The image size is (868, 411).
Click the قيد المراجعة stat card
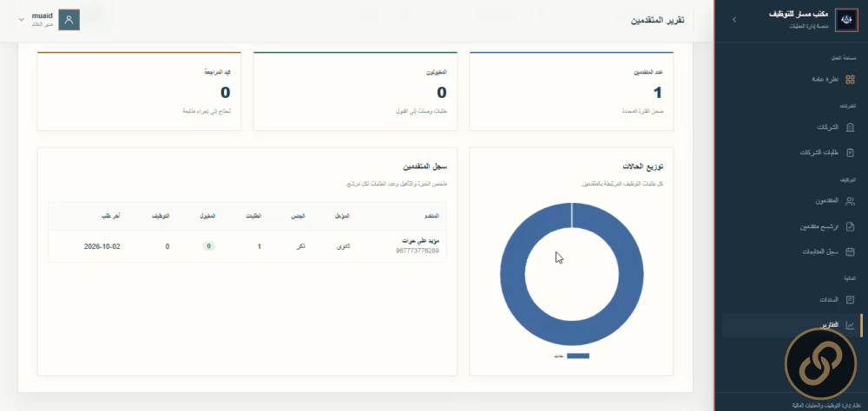click(x=139, y=91)
